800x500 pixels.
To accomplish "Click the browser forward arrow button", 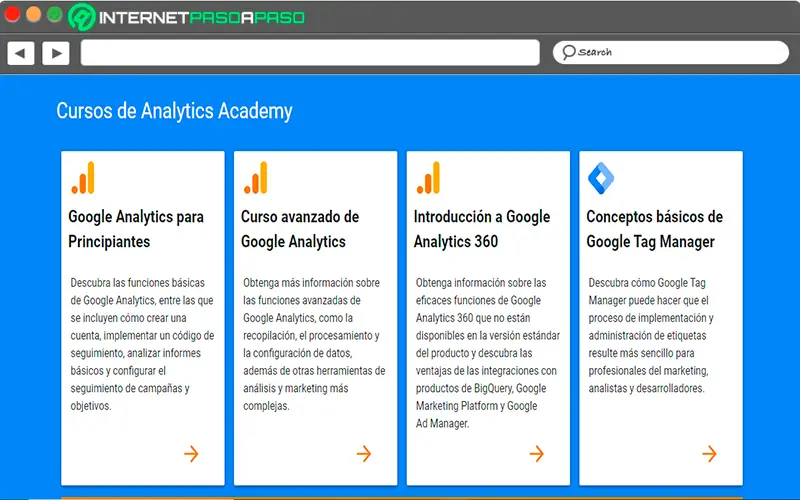I will point(55,53).
